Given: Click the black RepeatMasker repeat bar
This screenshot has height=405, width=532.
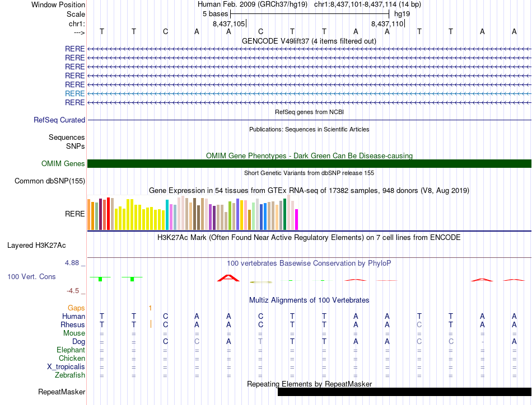Looking at the screenshot, I should point(404,392).
